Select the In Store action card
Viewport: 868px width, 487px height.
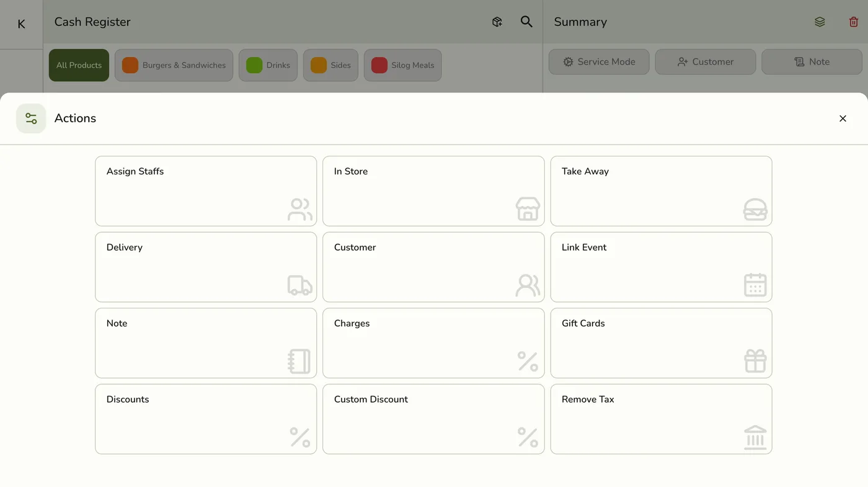(433, 191)
